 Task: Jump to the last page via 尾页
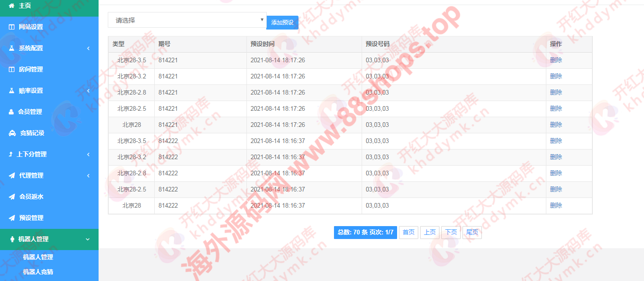tap(472, 233)
